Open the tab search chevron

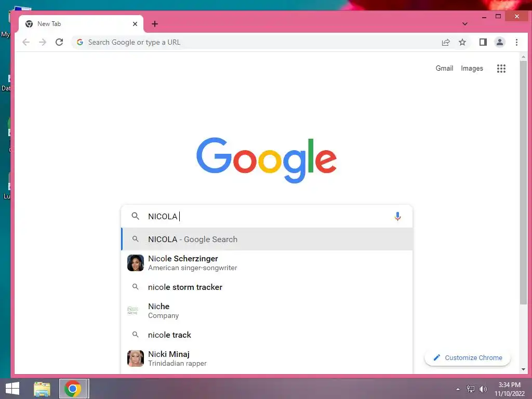pyautogui.click(x=465, y=24)
